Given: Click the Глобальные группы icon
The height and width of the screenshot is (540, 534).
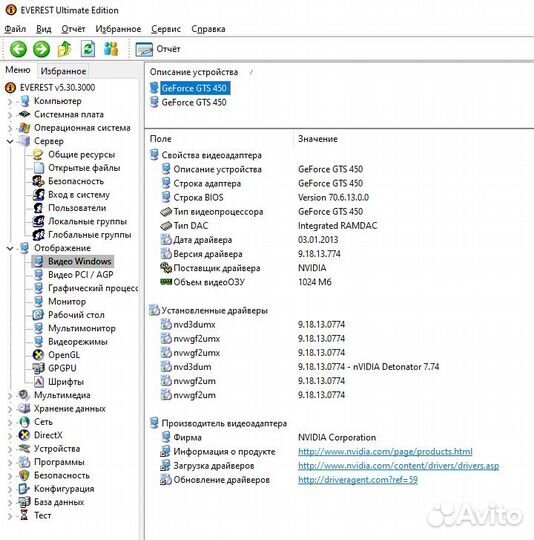Looking at the screenshot, I should point(38,235).
